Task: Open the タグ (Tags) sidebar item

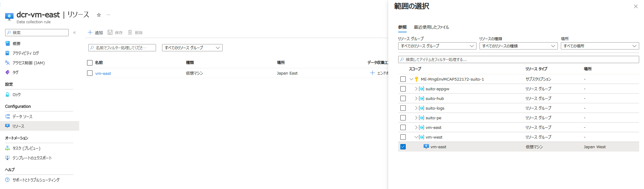Action: [15, 72]
